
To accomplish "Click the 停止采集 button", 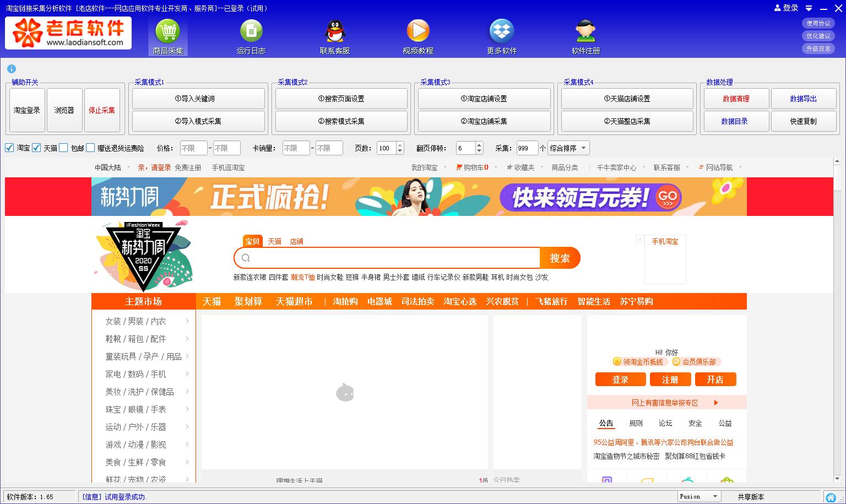I will 102,110.
